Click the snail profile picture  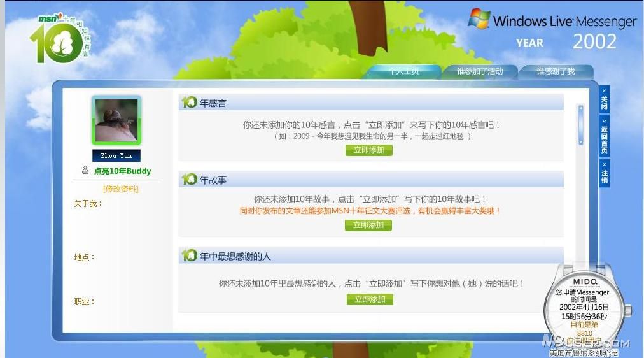click(x=116, y=120)
